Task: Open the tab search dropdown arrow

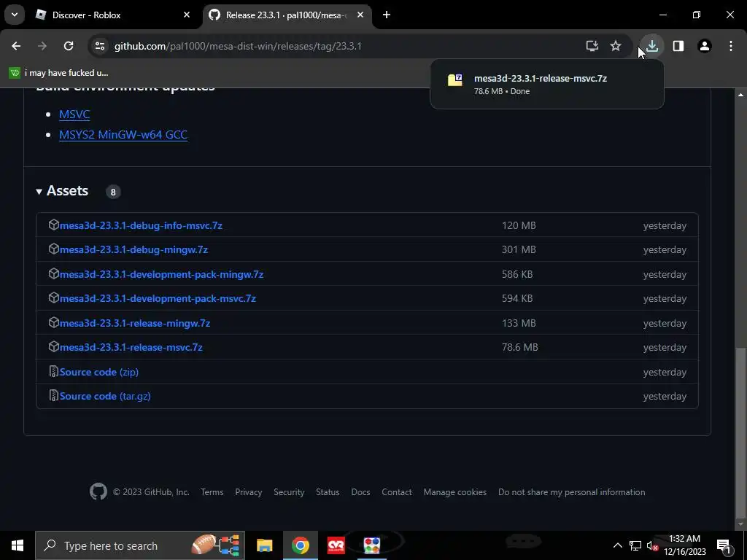Action: pos(15,15)
